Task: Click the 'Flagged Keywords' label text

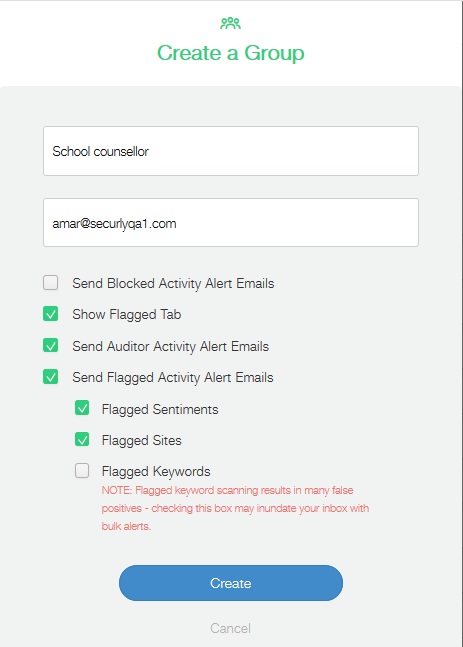Action: (x=156, y=472)
